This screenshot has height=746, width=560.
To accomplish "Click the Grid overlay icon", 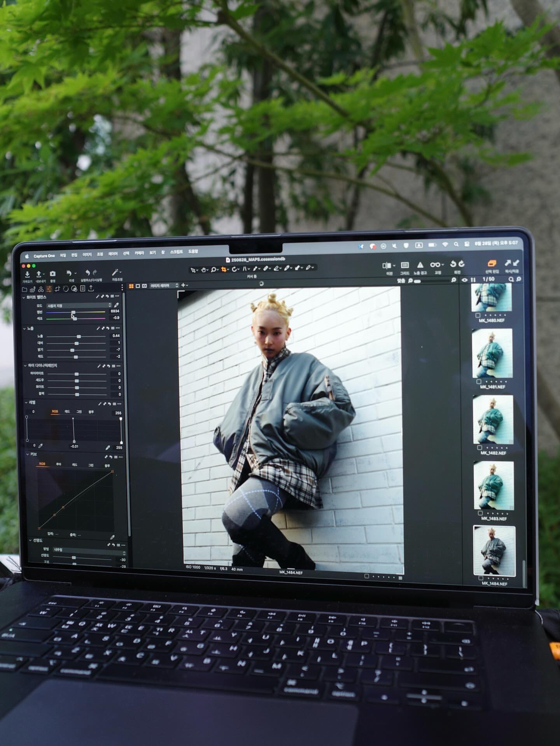I will [x=404, y=265].
